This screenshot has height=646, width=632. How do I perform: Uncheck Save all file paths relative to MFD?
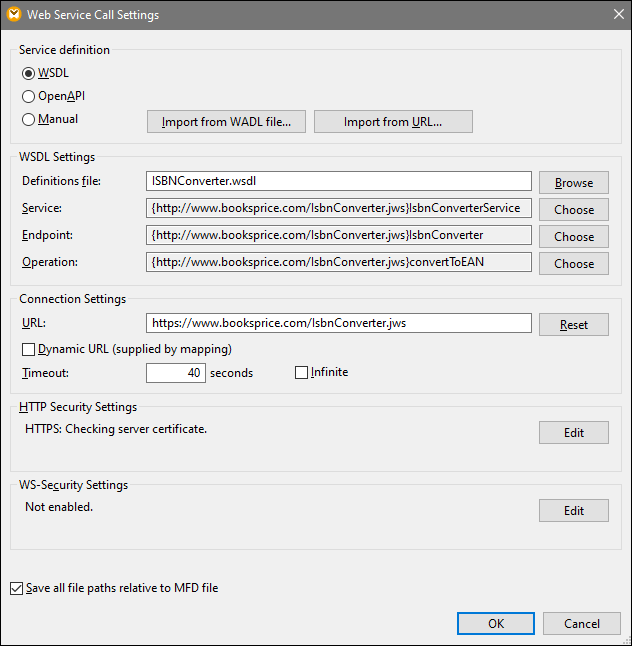click(16, 589)
